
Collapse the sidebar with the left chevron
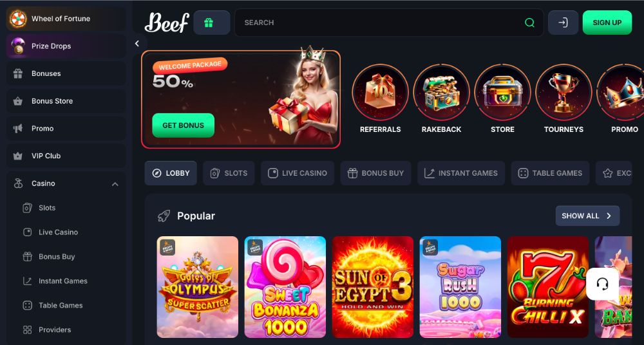(x=137, y=44)
